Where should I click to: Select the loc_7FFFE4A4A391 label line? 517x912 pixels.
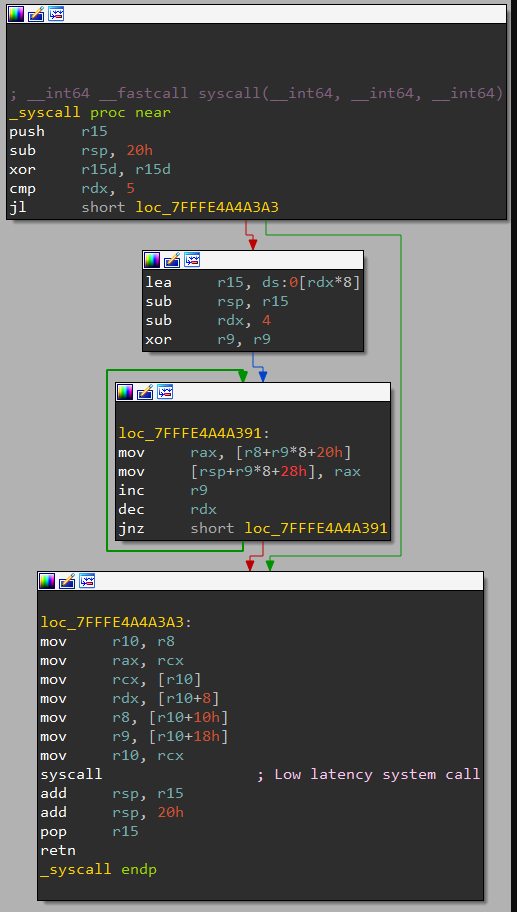click(x=190, y=433)
